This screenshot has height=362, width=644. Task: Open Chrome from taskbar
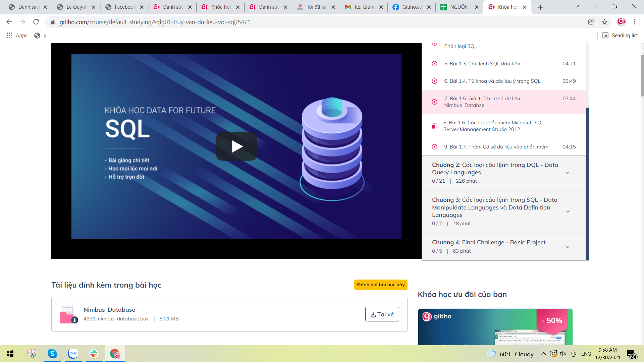(115, 354)
